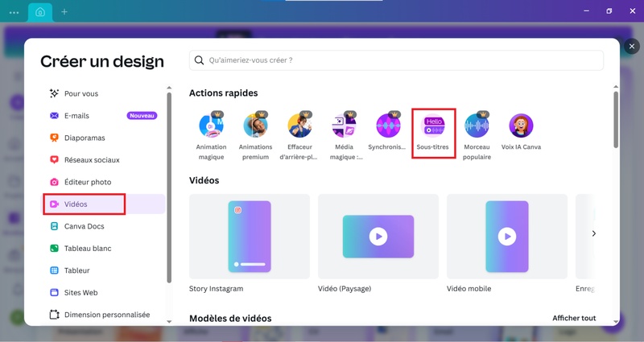The width and height of the screenshot is (644, 342).
Task: Click the home tab icon
Action: point(40,12)
